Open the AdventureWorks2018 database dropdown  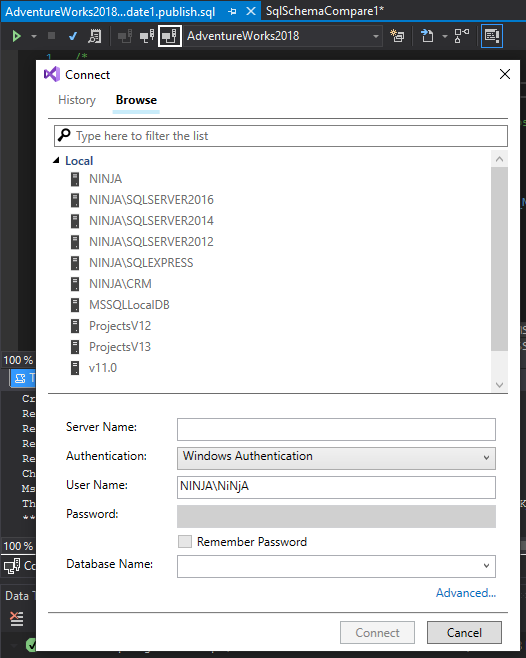pos(376,37)
